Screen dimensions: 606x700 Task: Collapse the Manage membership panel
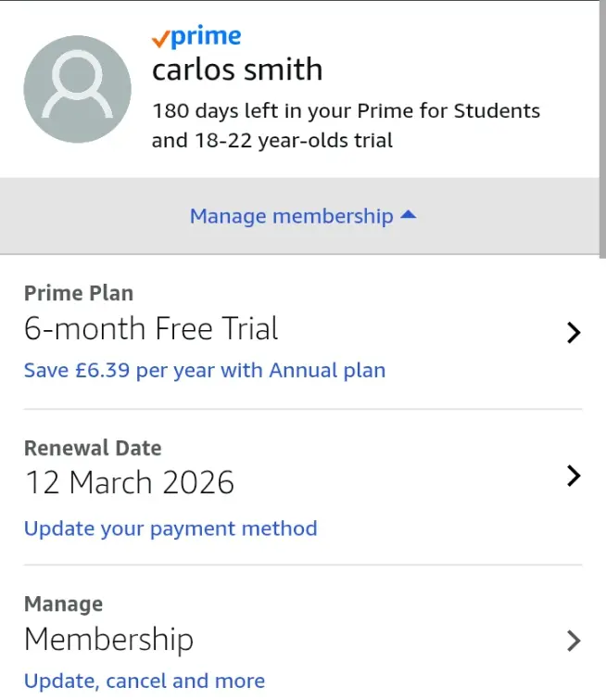point(303,216)
